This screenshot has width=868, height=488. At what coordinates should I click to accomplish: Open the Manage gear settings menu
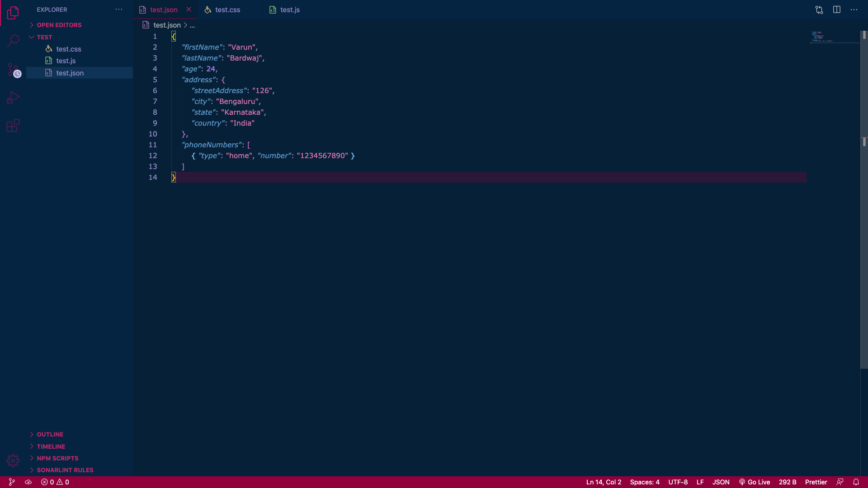click(x=13, y=460)
